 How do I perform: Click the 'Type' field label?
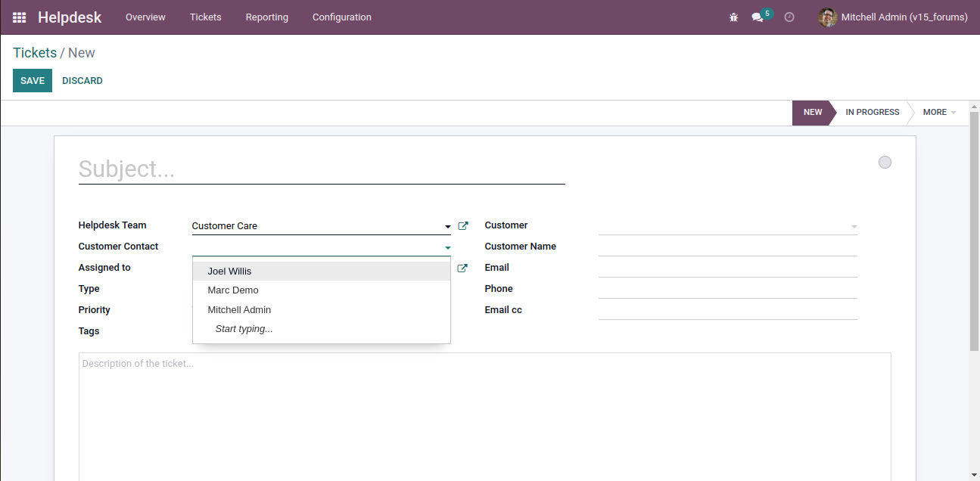(x=89, y=289)
